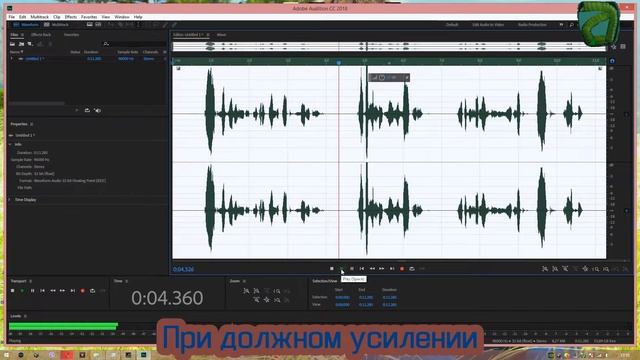Sort files by Name column header
This screenshot has height=360, width=640.
16,52
